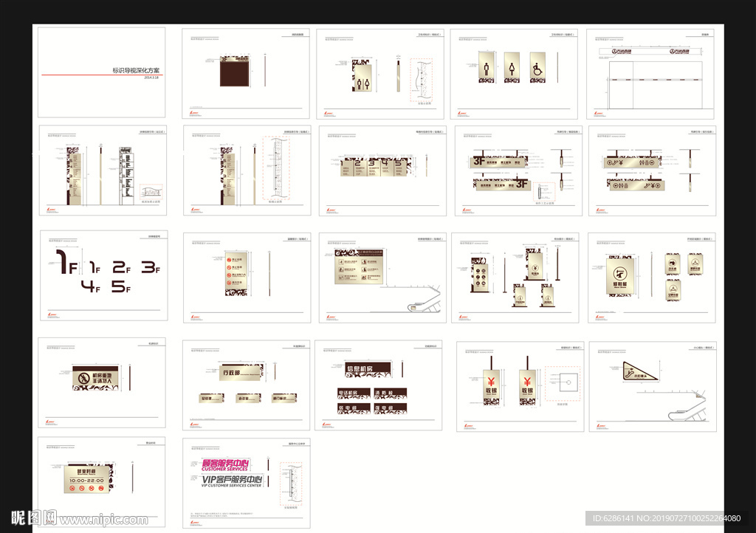Viewport: 756px width, 533px height.
Task: Click the large 1F floor numeral
Action: (x=64, y=263)
